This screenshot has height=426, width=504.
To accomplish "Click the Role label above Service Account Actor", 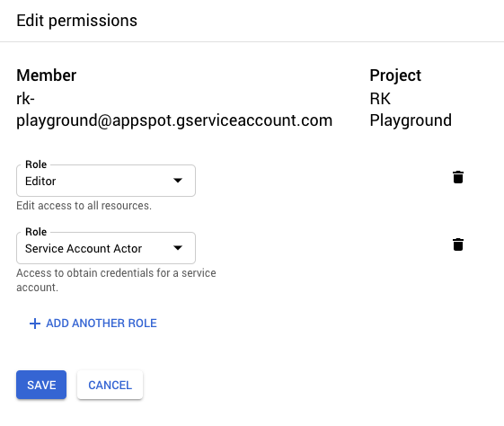I will 36,232.
